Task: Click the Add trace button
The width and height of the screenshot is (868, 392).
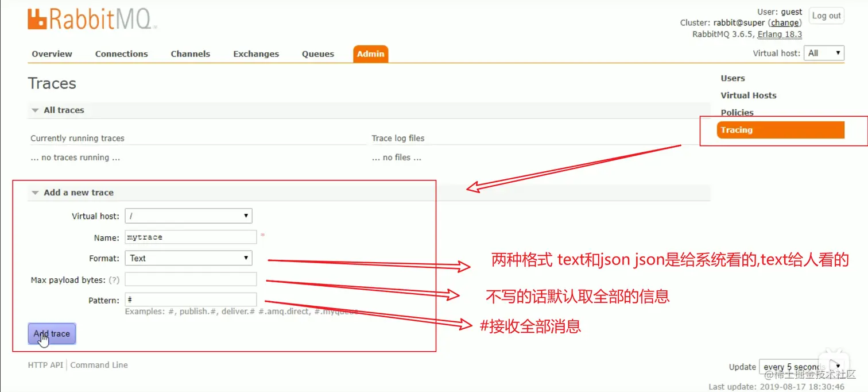Action: [51, 333]
